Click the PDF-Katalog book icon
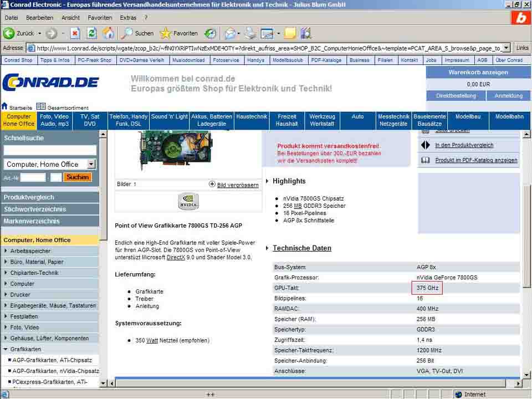The image size is (532, 399). (x=426, y=160)
